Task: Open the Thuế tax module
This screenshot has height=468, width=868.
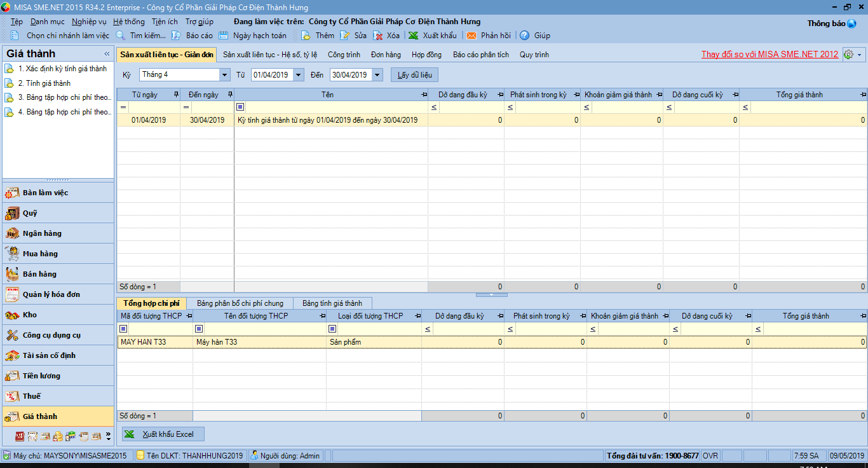Action: pos(58,396)
